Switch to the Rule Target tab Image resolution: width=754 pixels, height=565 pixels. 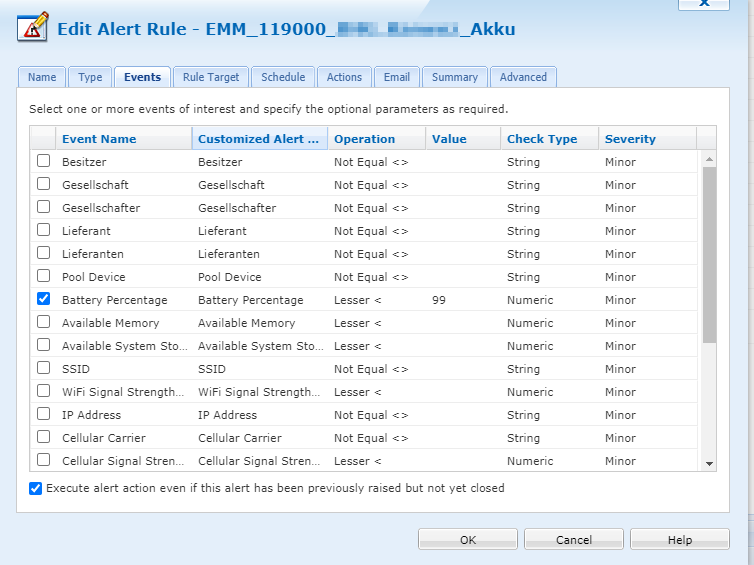[x=211, y=77]
